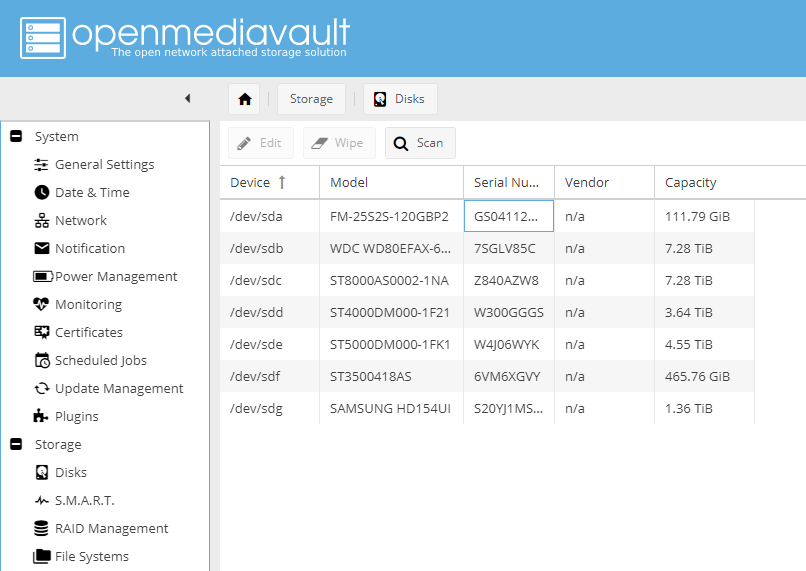806x571 pixels.
Task: Click the openmediavault logo icon
Action: 43,38
